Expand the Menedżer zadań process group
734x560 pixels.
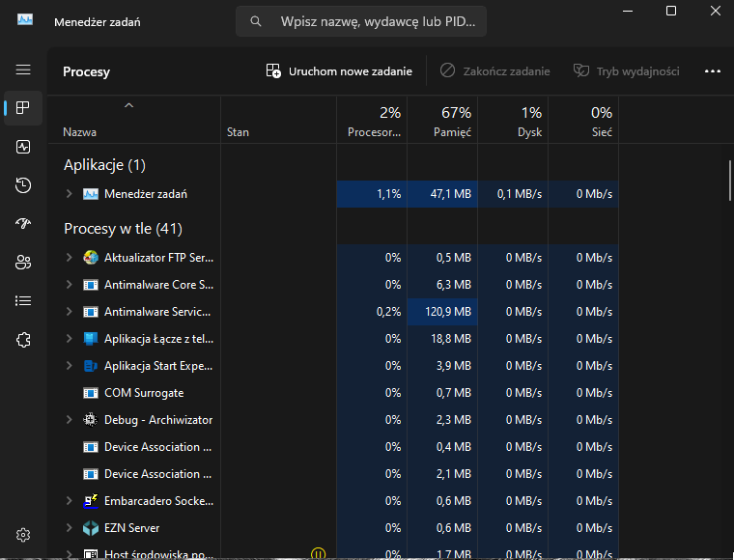tap(69, 194)
